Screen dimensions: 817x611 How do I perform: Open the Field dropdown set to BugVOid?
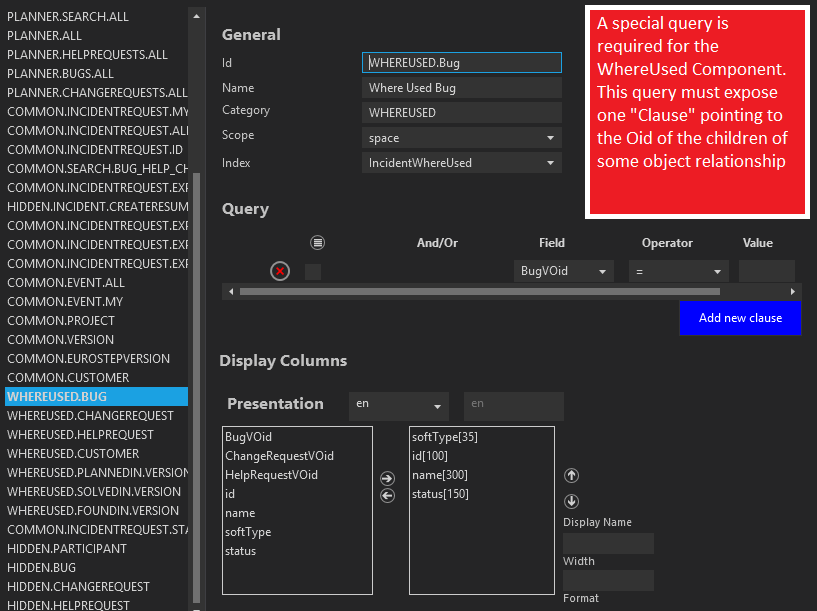pos(563,271)
